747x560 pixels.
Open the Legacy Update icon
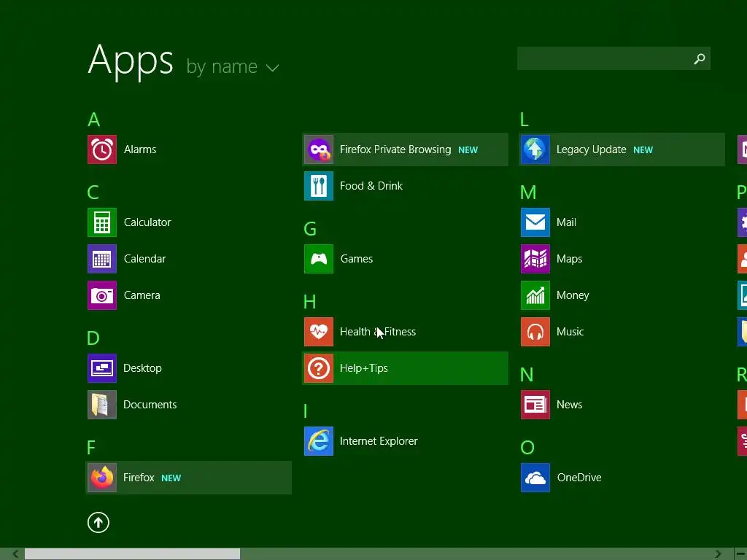click(x=535, y=149)
